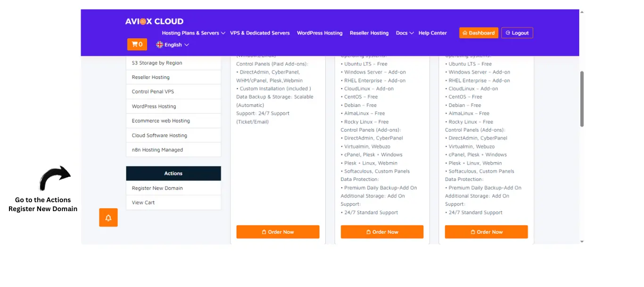Screen dimensions: 644x287
Task: Click Order Now on the last plan
Action: (x=486, y=232)
